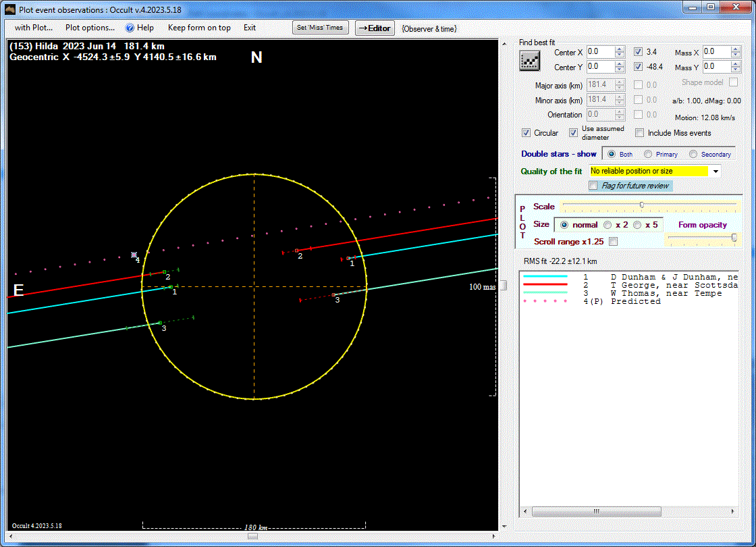This screenshot has width=756, height=547.
Task: Decrement the Center Y spinner down arrow
Action: pyautogui.click(x=620, y=70)
